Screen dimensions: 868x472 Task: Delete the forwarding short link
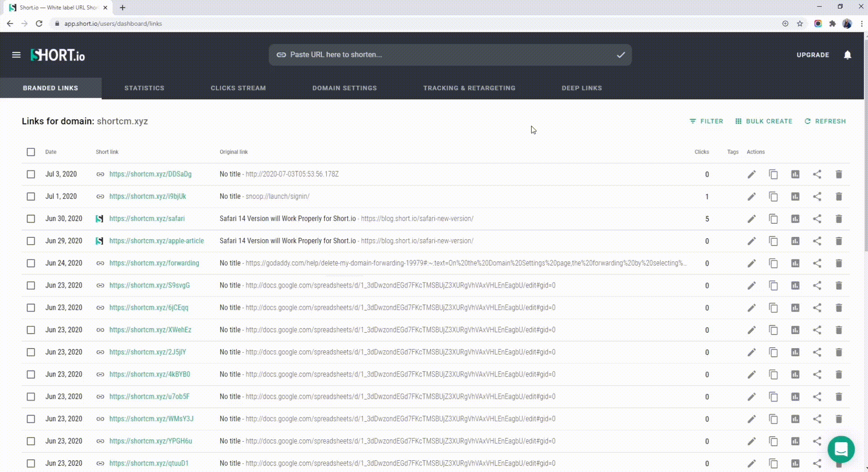pos(839,263)
